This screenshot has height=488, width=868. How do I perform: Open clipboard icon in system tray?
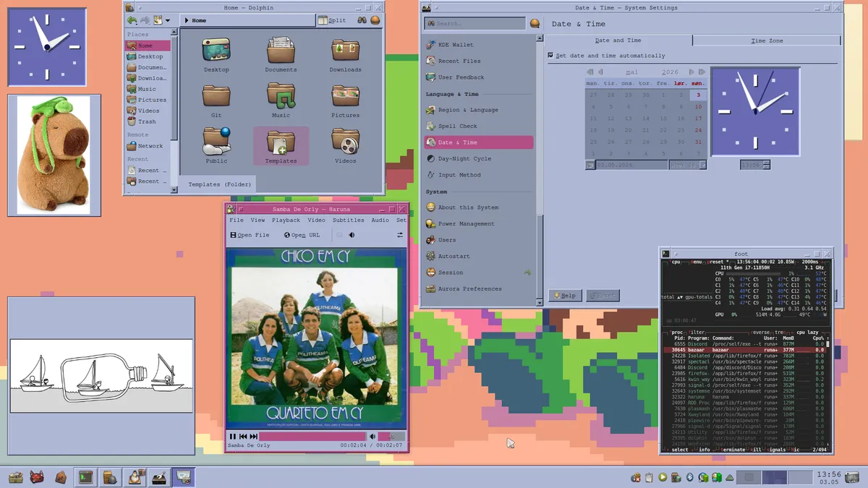click(650, 477)
